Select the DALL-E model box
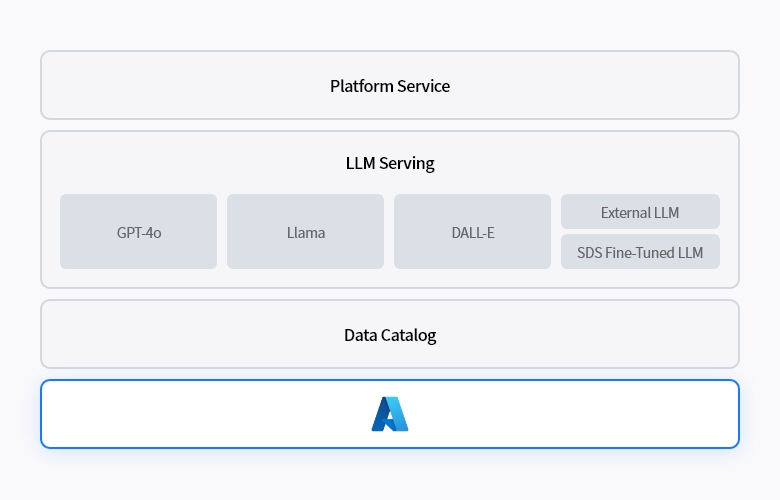The height and width of the screenshot is (500, 780). pos(473,232)
